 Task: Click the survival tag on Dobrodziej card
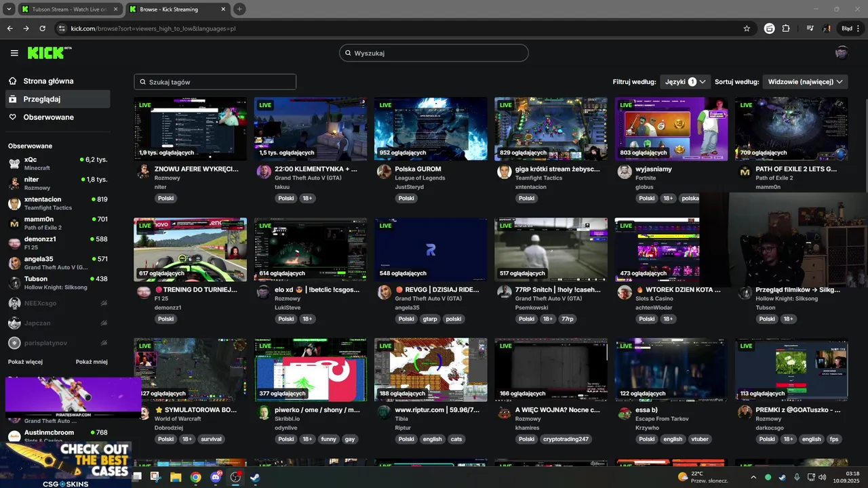coord(211,439)
